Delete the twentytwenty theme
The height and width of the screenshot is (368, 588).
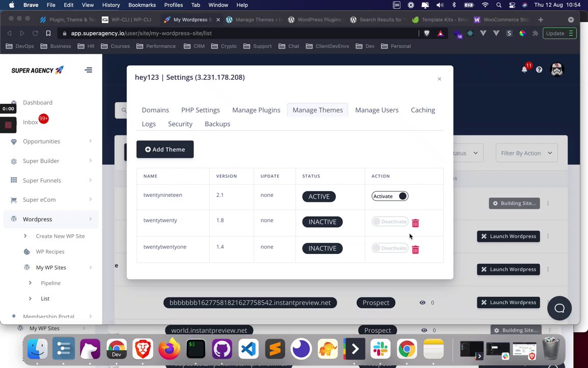415,223
